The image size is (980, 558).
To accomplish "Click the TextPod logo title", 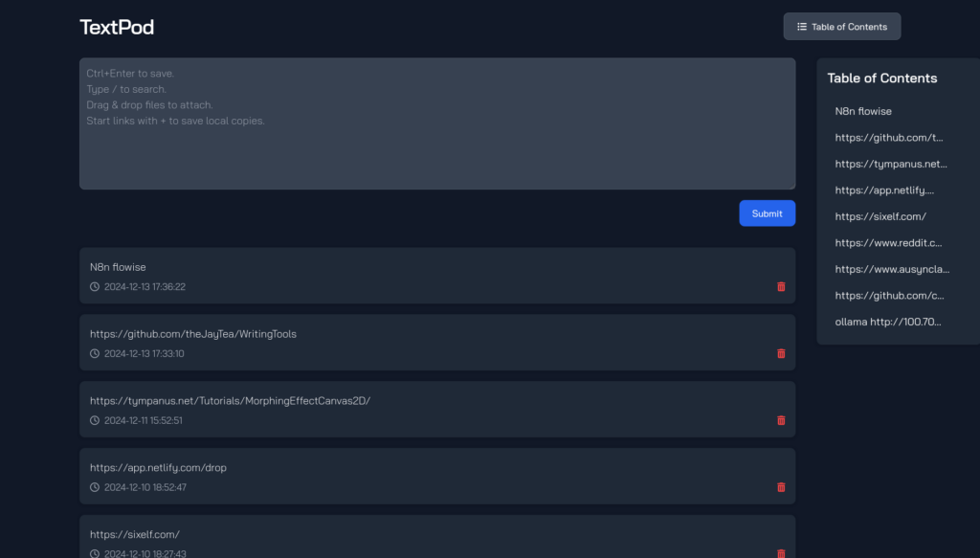I will (117, 27).
